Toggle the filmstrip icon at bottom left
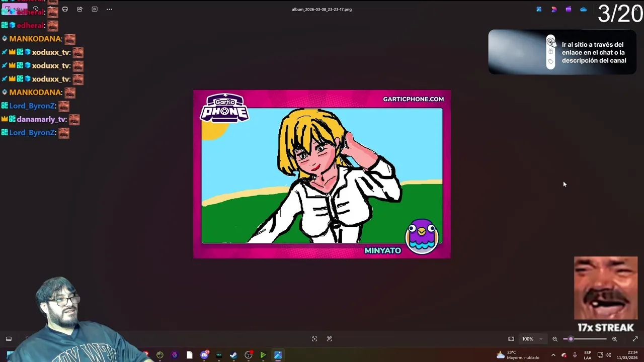Viewport: 644px width, 362px height. click(9, 339)
